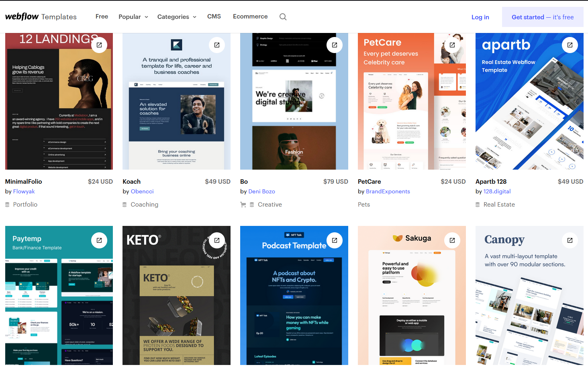Open the Bo digital studio thumbnail
This screenshot has width=588, height=369.
294,101
